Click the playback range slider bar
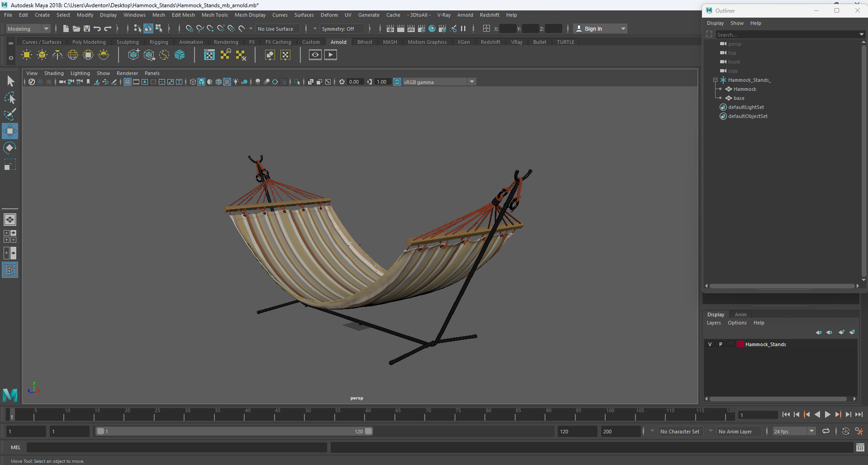This screenshot has width=868, height=465. click(234, 431)
